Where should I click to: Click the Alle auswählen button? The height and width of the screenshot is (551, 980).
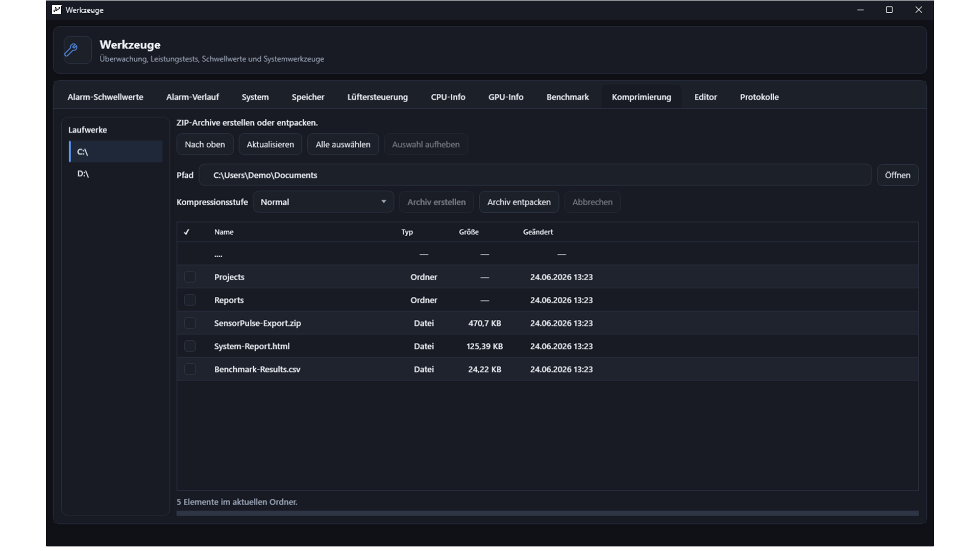coord(342,144)
